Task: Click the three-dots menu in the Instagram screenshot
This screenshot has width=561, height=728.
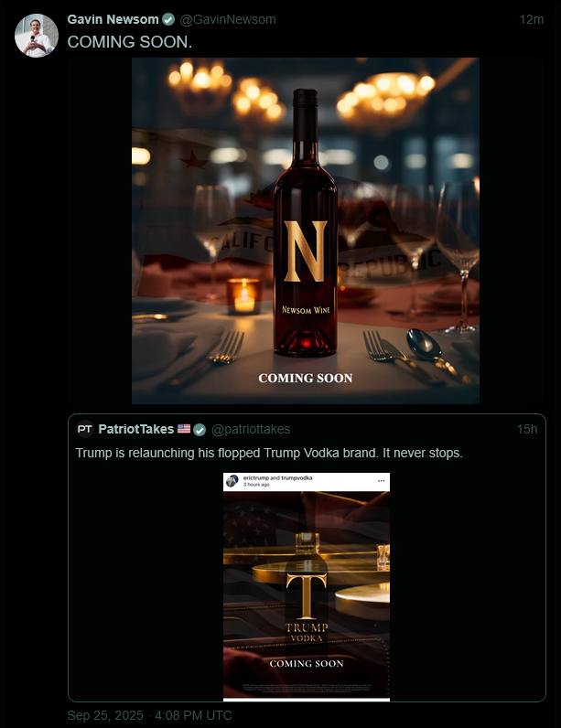Action: pyautogui.click(x=382, y=480)
